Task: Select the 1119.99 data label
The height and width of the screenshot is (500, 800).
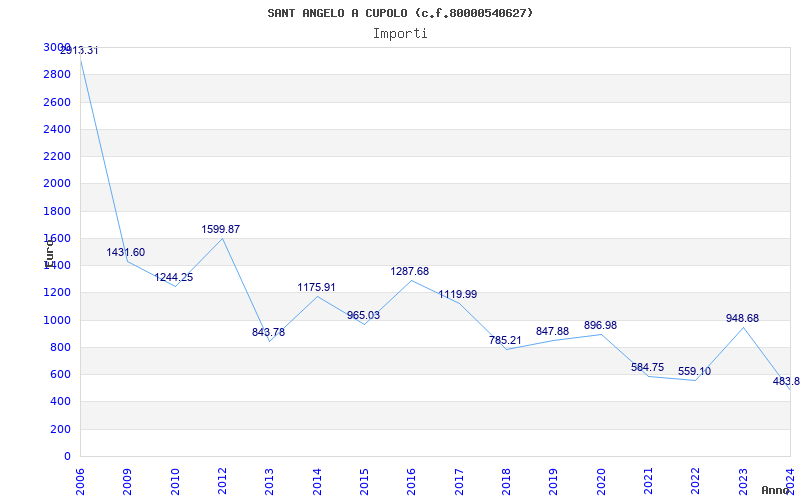Action: coord(458,295)
